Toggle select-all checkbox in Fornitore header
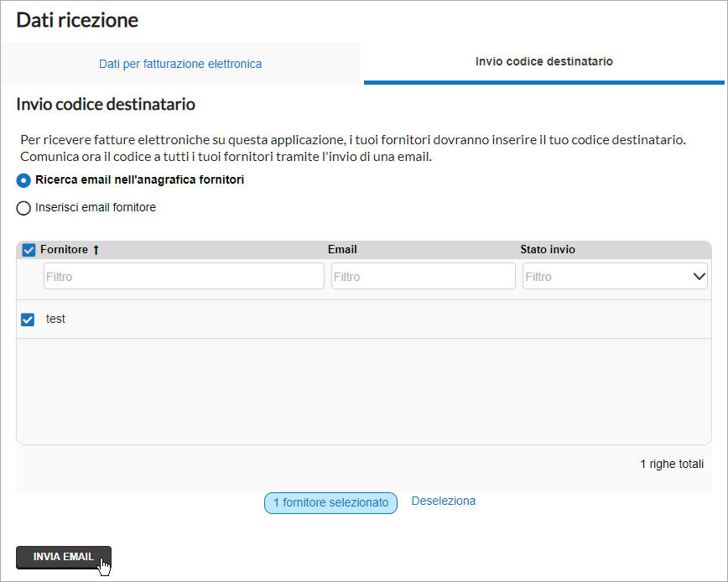This screenshot has width=728, height=582. 29,250
